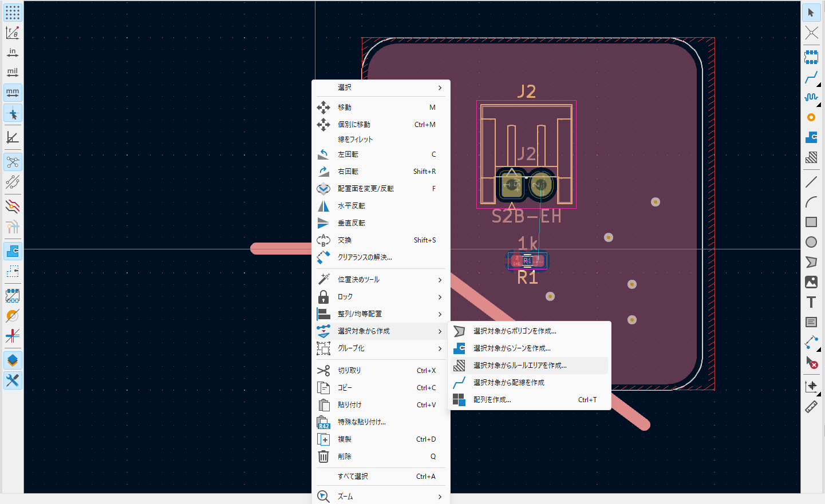This screenshot has width=825, height=504.
Task: Pick the draw line tool
Action: coord(811,182)
